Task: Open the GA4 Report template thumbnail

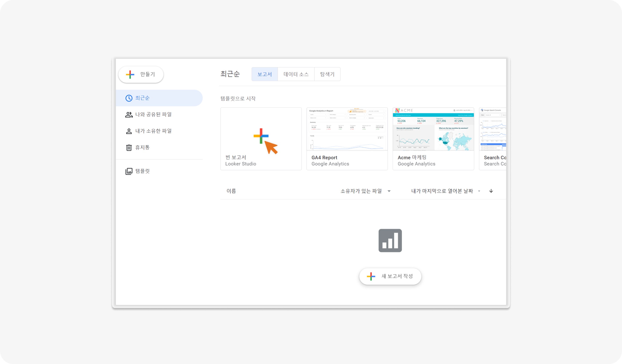Action: (x=347, y=129)
